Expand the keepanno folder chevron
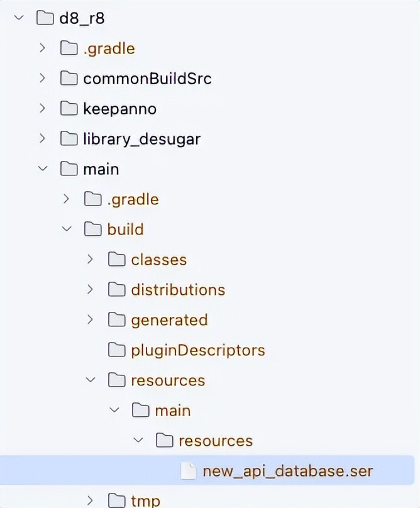Viewport: 420px width, 508px height. pos(42,109)
